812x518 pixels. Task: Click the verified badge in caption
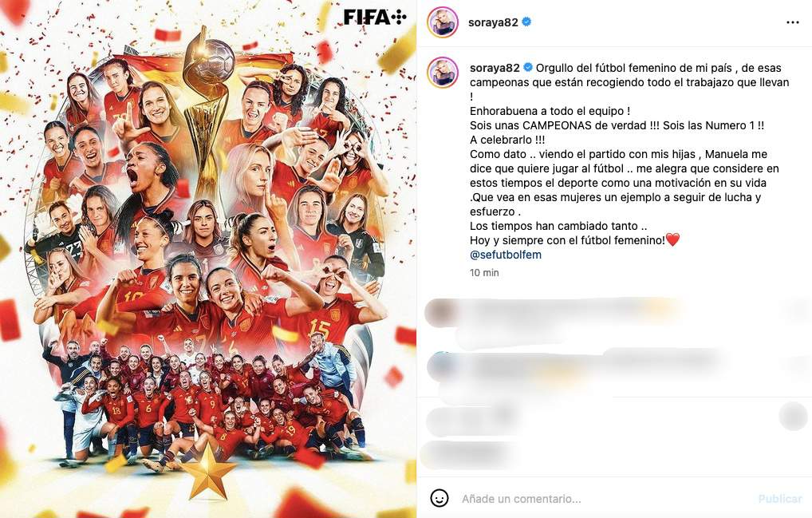tap(528, 67)
